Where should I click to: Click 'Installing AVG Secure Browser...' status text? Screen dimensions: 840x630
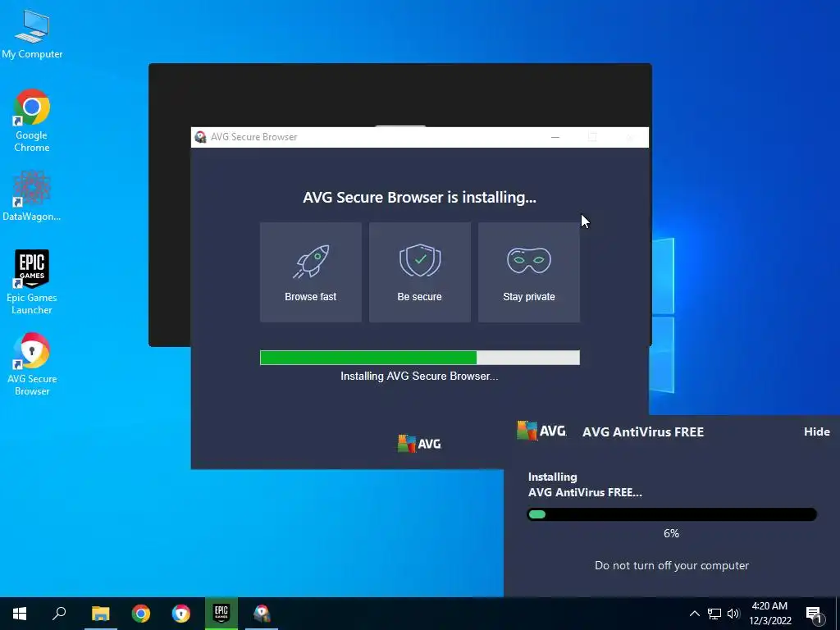pos(419,376)
